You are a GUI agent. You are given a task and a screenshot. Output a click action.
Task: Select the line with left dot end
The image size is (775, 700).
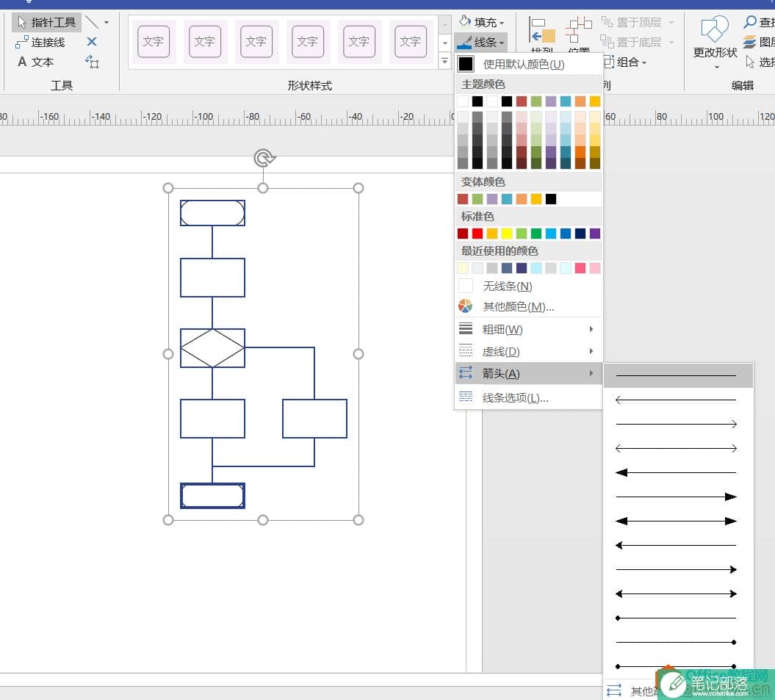(x=677, y=618)
